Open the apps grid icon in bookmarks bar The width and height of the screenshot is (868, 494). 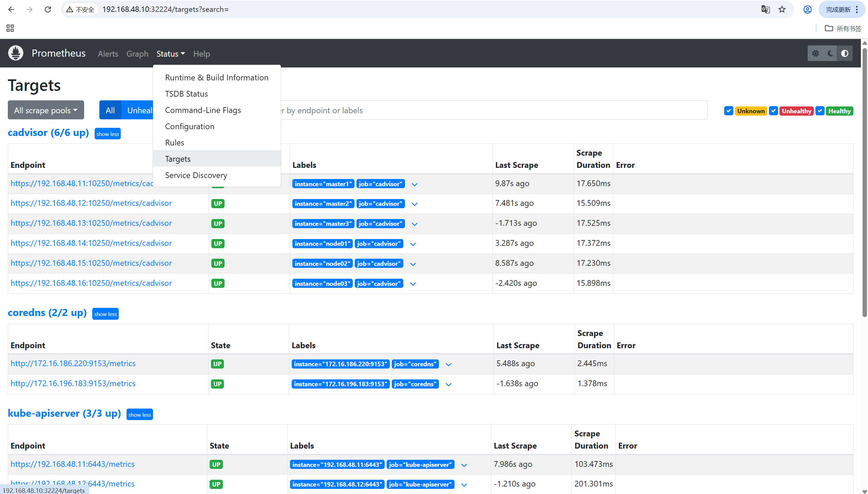10,28
